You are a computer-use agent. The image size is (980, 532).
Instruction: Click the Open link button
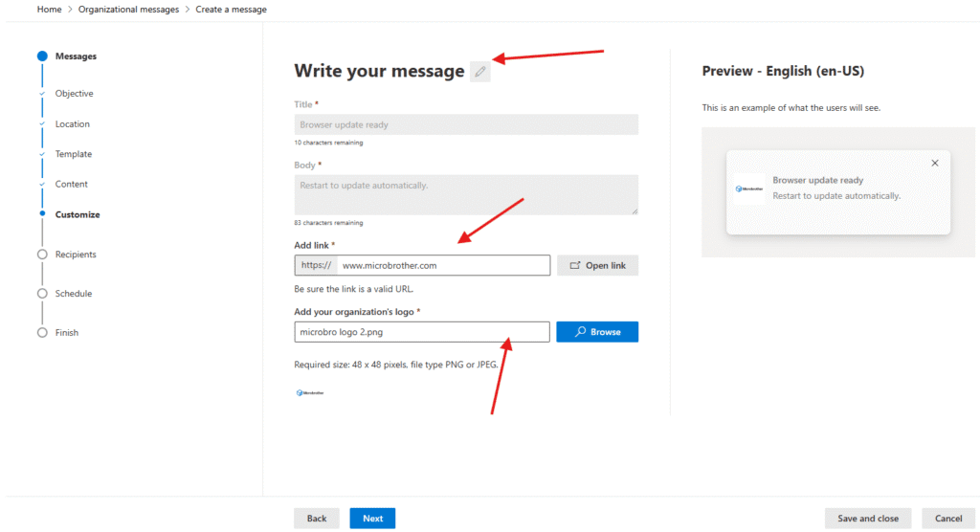click(x=597, y=265)
